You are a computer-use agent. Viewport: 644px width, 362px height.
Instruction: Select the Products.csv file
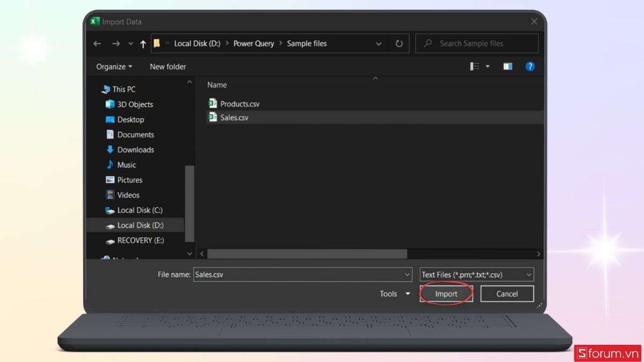[239, 104]
